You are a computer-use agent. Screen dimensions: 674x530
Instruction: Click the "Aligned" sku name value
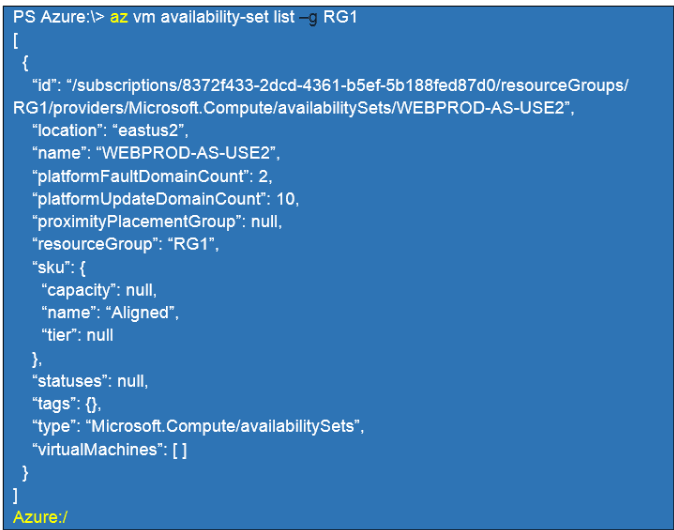point(144,313)
